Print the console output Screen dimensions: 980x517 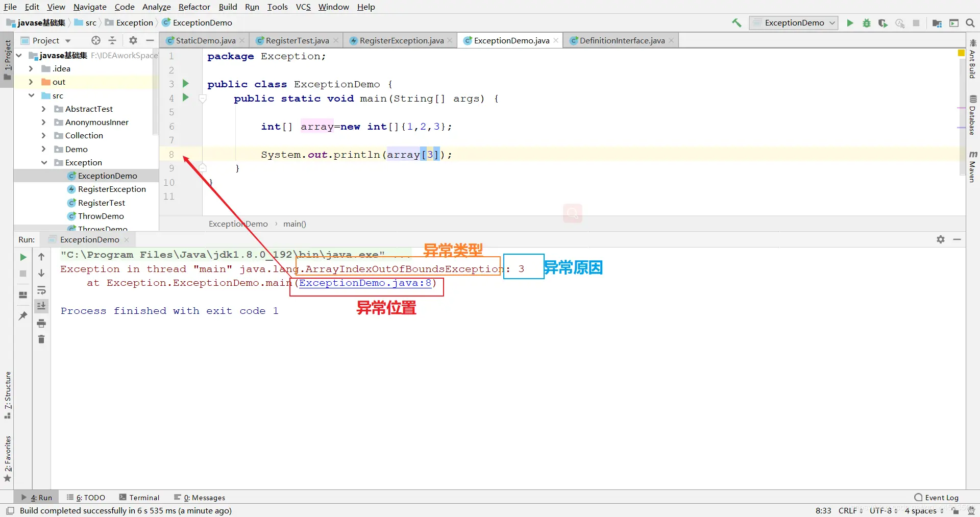click(41, 323)
